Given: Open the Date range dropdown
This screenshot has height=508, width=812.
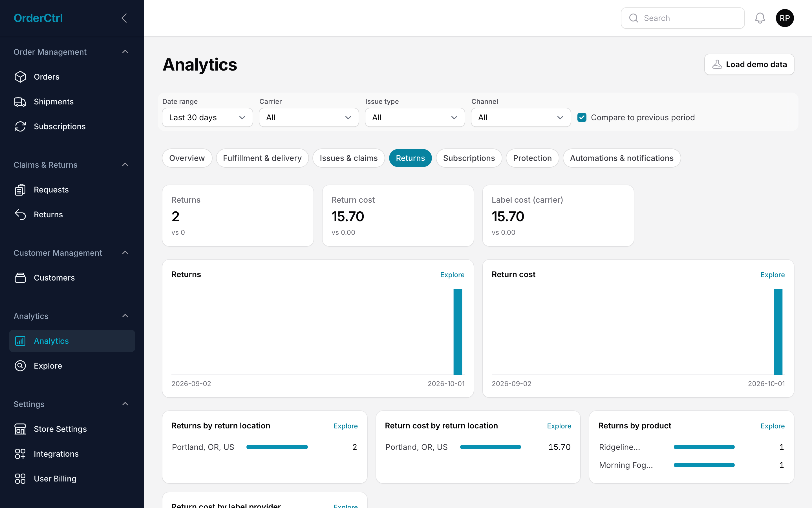Looking at the screenshot, I should coord(207,118).
